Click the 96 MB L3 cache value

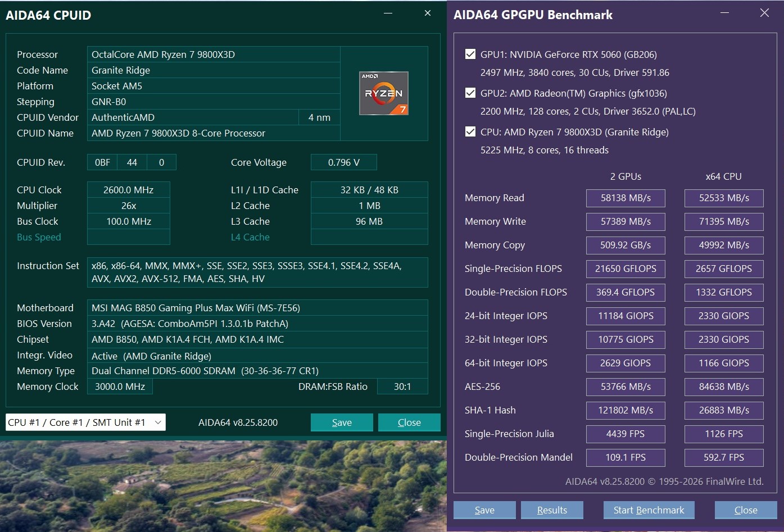pyautogui.click(x=369, y=221)
